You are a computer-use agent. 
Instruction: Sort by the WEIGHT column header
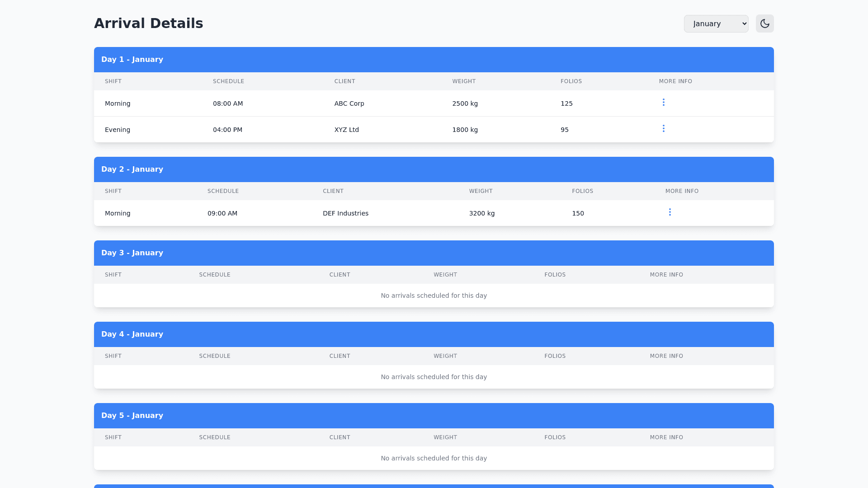464,81
